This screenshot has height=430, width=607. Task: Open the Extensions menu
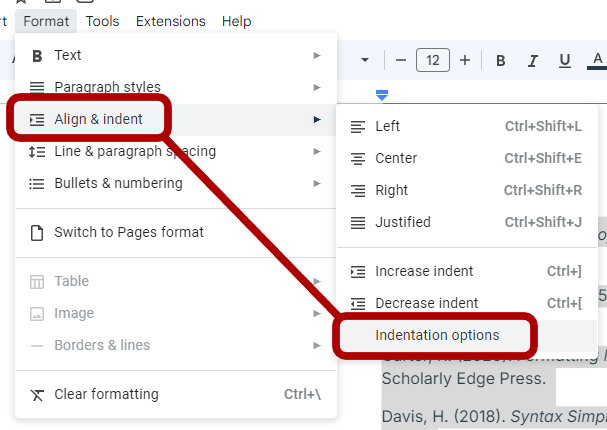click(x=170, y=21)
